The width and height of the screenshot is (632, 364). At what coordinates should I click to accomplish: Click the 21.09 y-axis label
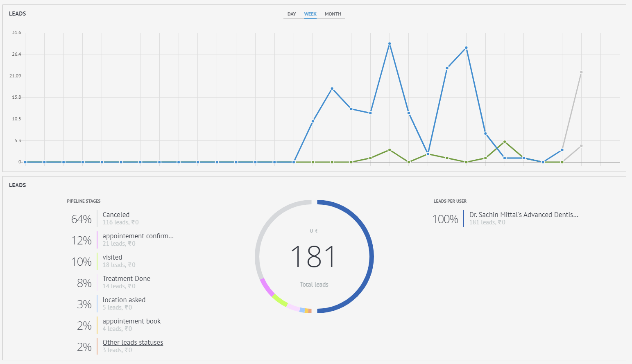[x=16, y=76]
